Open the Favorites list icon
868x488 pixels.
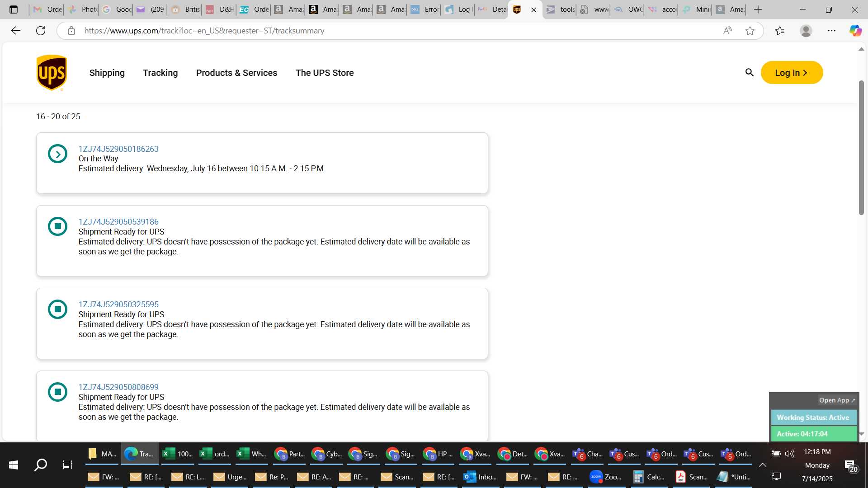[780, 31]
